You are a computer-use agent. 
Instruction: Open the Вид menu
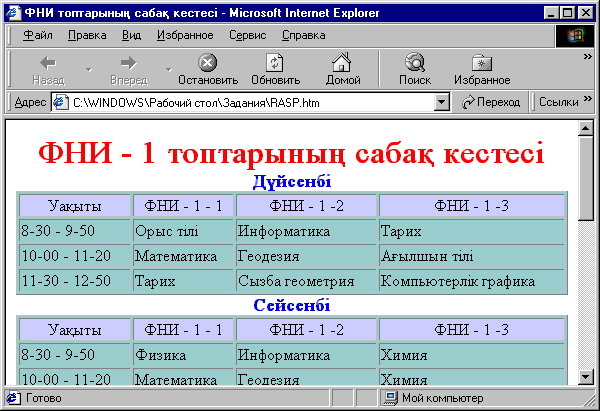[131, 35]
